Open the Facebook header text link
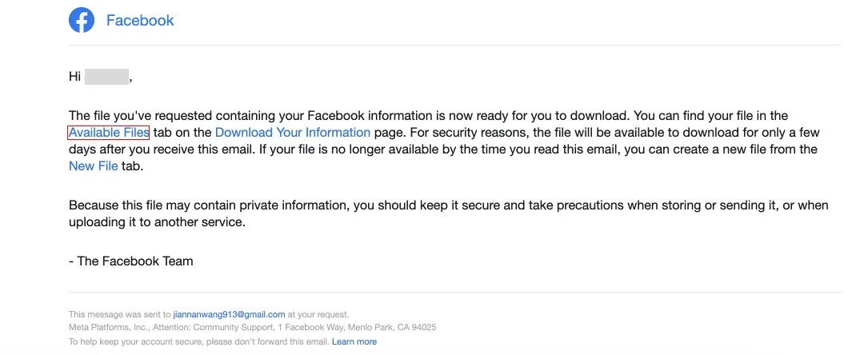 pyautogui.click(x=140, y=21)
